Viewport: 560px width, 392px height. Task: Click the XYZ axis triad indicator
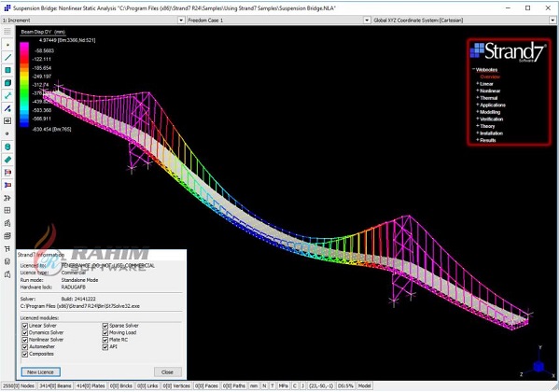click(539, 362)
